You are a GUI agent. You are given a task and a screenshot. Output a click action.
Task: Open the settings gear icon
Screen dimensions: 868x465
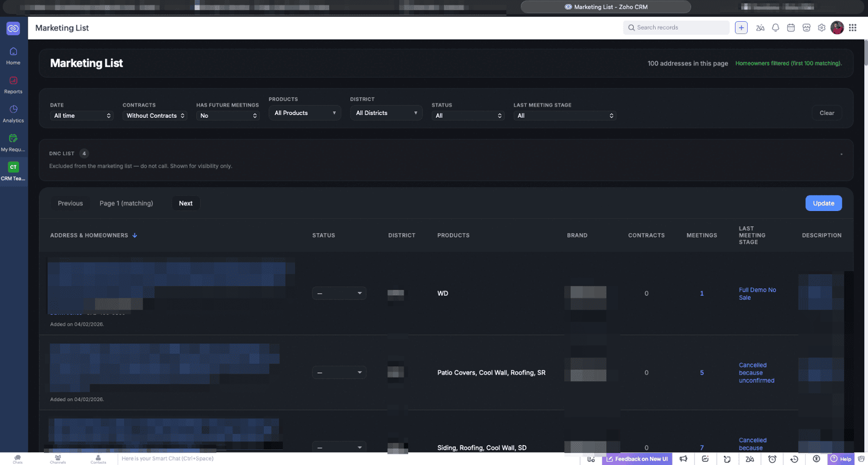(x=821, y=28)
